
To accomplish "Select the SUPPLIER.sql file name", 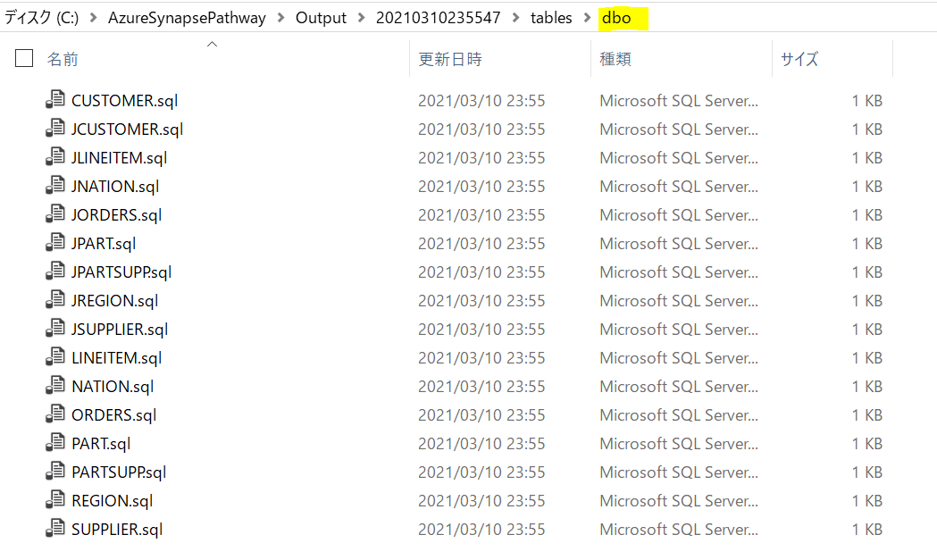I will (x=117, y=530).
